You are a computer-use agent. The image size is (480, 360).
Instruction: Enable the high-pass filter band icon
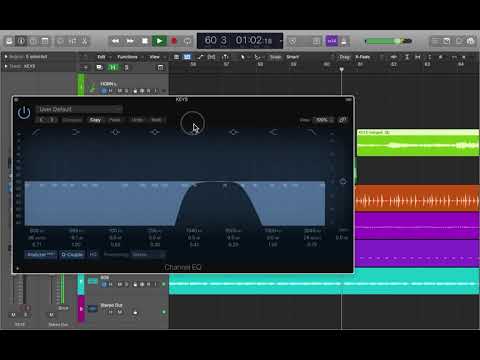[x=36, y=132]
